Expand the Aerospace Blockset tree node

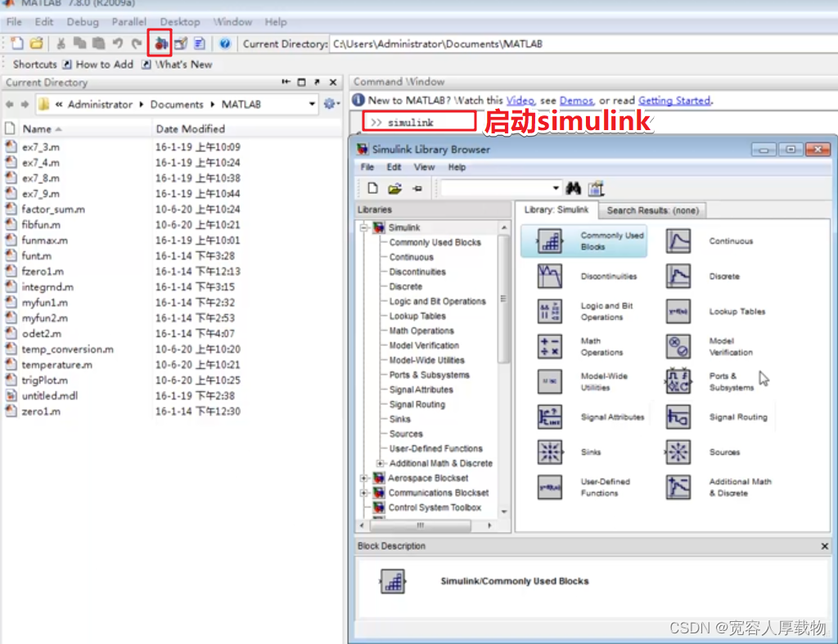(x=364, y=478)
